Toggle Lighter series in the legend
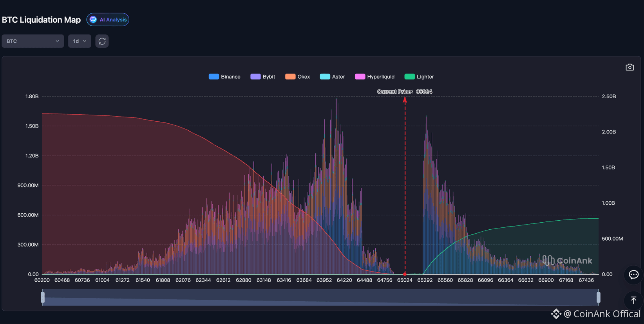Screen dimensions: 644x324 click(419, 77)
